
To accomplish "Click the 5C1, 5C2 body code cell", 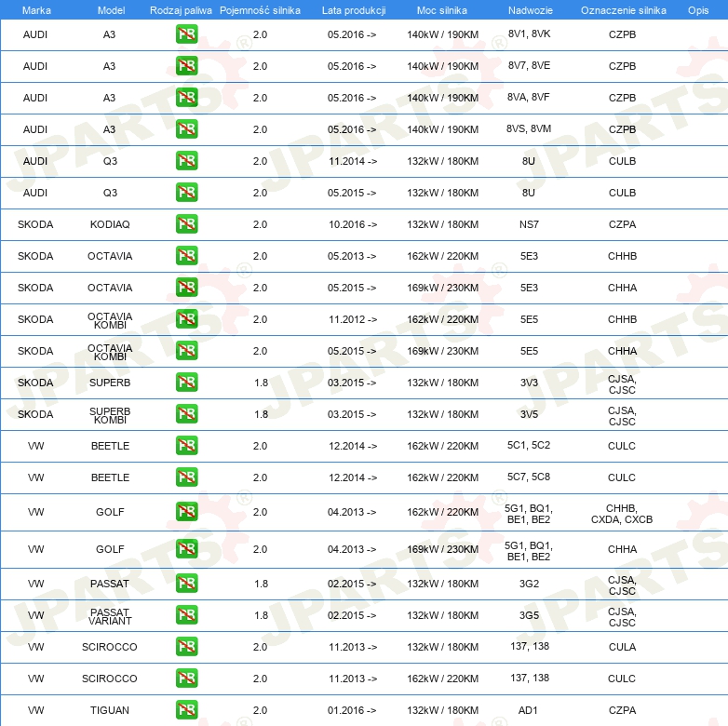I will pyautogui.click(x=529, y=445).
